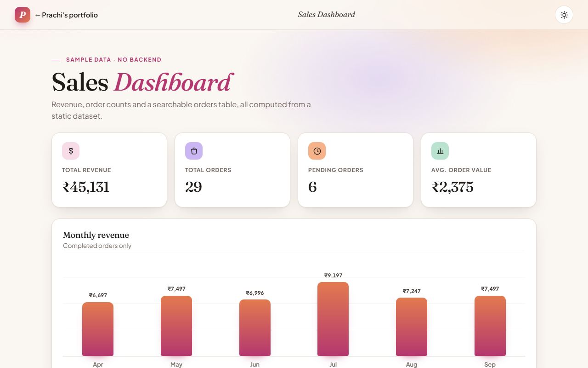Click the clock pending orders icon

pyautogui.click(x=317, y=151)
